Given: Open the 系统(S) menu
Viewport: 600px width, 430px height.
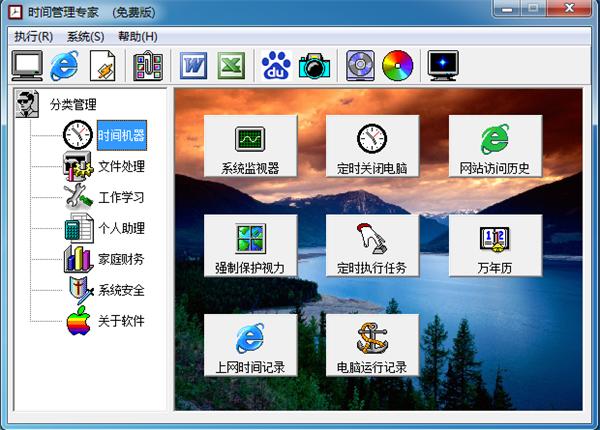Looking at the screenshot, I should tap(85, 37).
